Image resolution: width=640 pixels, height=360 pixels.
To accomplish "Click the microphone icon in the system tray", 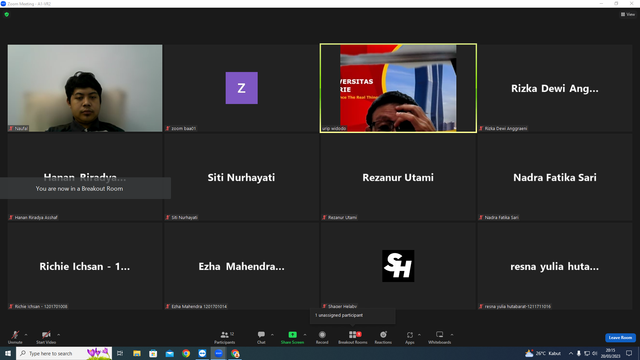I will pyautogui.click(x=579, y=353).
